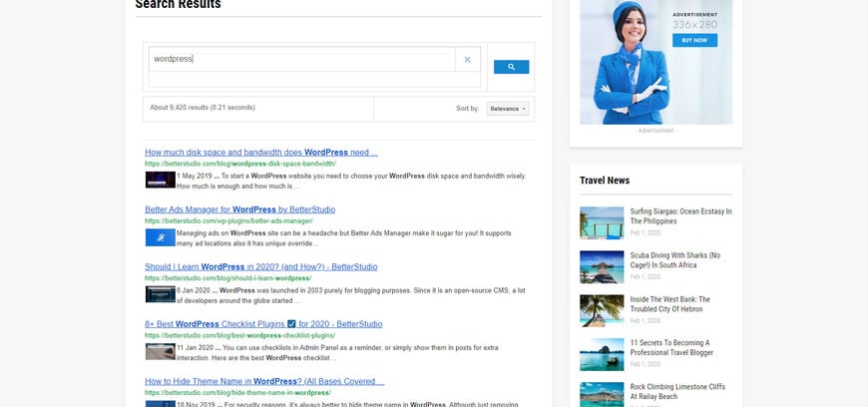Screen dimensions: 868x407
Task: Open 'How to Hide Theme Name in WordPress' result
Action: coord(264,381)
